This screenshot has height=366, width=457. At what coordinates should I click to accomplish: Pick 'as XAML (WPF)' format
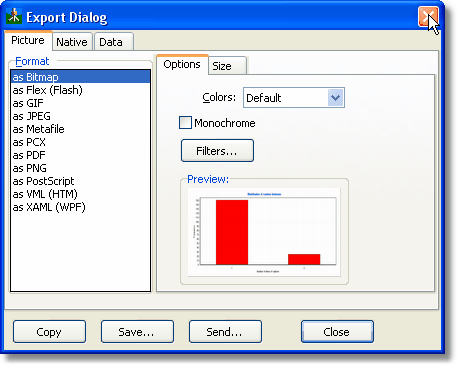80,207
